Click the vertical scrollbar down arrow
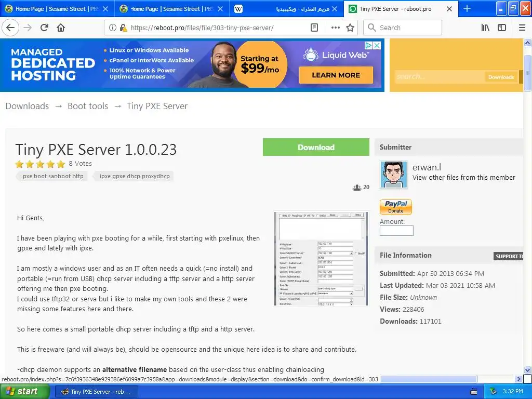 click(x=527, y=370)
